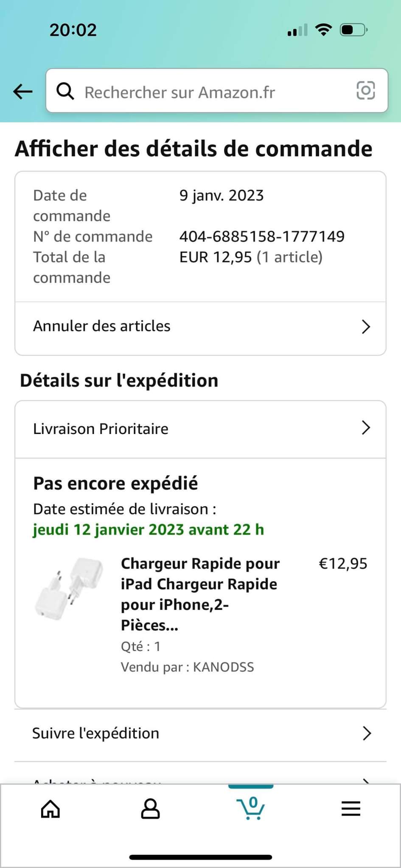Image resolution: width=401 pixels, height=868 pixels.
Task: Tap the battery indicator in status bar
Action: click(353, 30)
